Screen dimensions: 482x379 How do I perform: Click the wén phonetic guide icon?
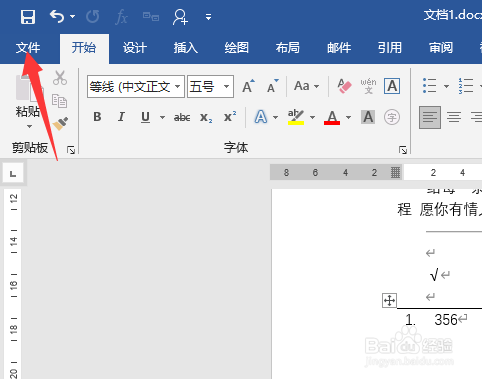click(368, 86)
